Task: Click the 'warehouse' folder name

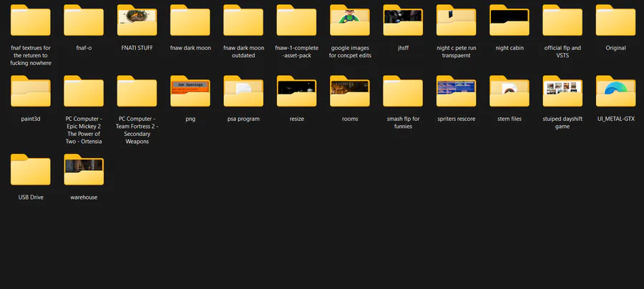Action: (84, 197)
